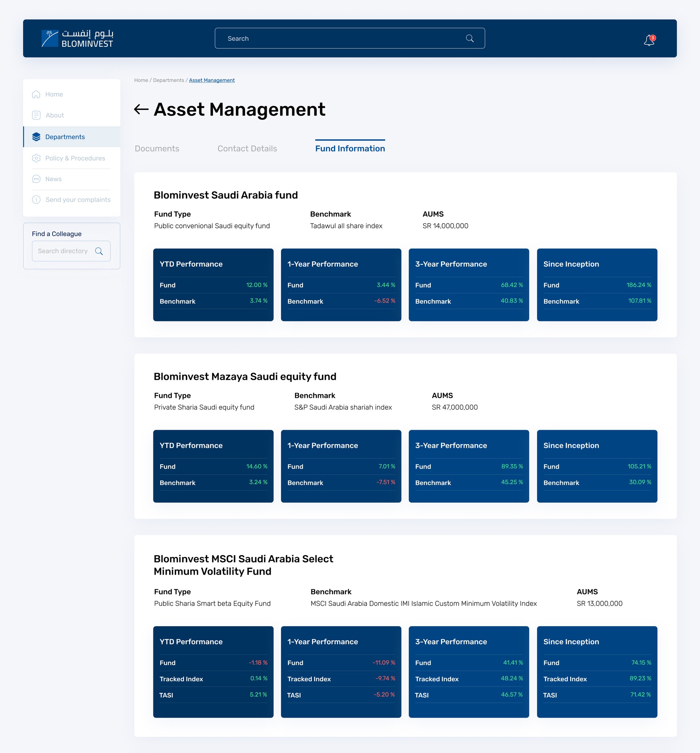Click the 107.81 % benchmark value

(x=640, y=301)
